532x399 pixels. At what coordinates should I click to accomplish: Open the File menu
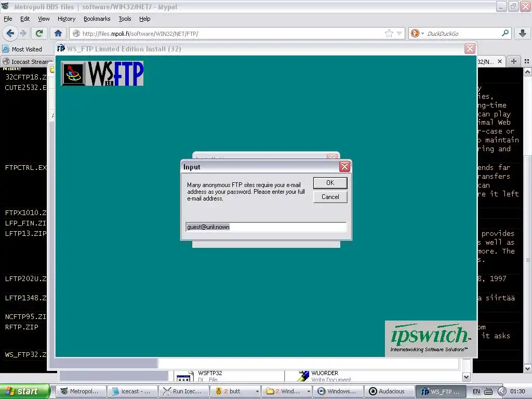[8, 19]
